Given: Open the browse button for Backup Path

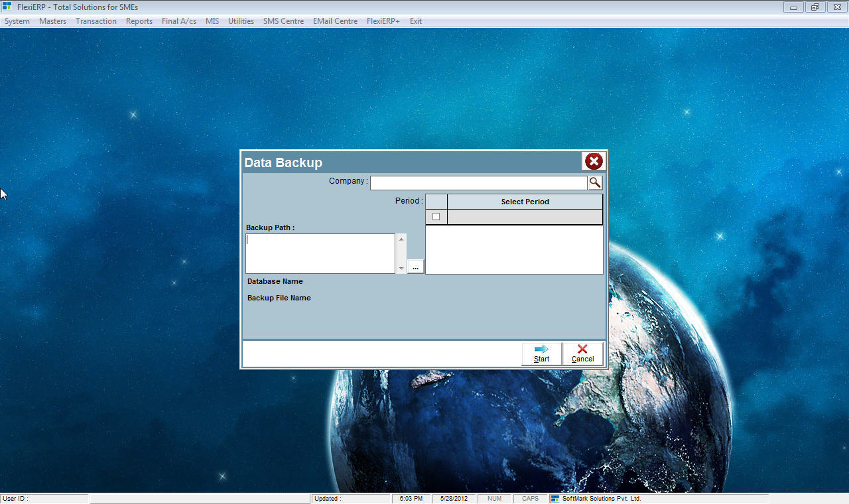Looking at the screenshot, I should (415, 267).
